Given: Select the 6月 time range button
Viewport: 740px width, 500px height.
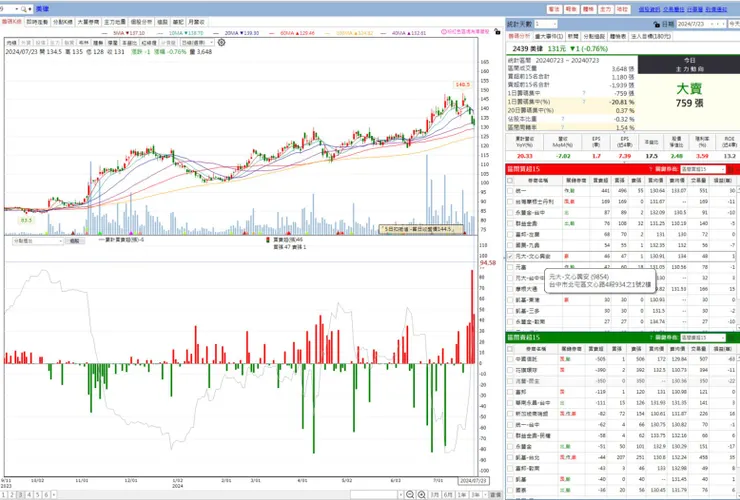Looking at the screenshot, I should (x=448, y=495).
